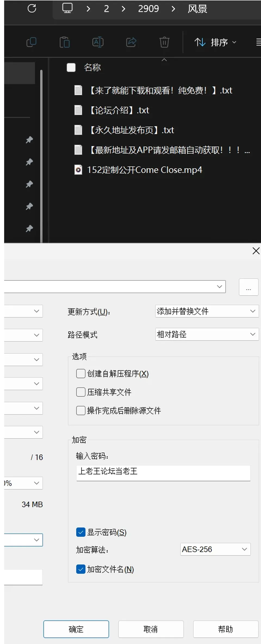Expand the chevron after folder 2
Viewport: 261px width, 644px height.
tap(123, 9)
